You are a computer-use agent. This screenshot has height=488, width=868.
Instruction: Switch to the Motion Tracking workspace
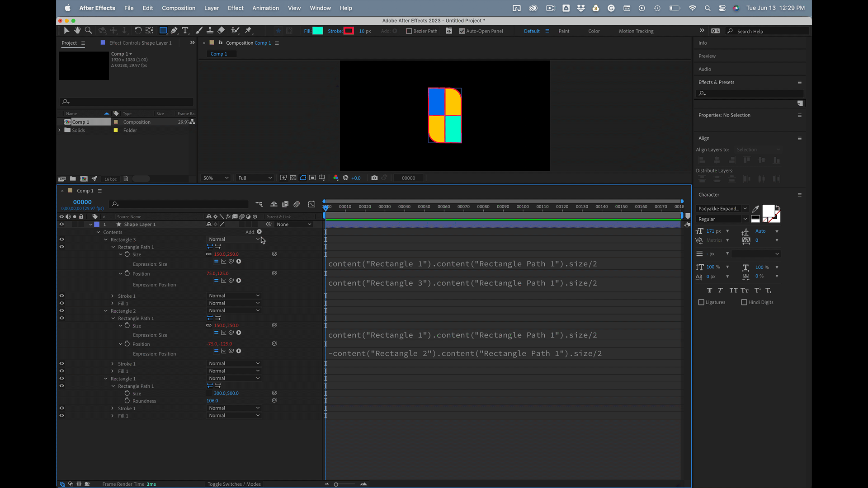click(x=636, y=31)
